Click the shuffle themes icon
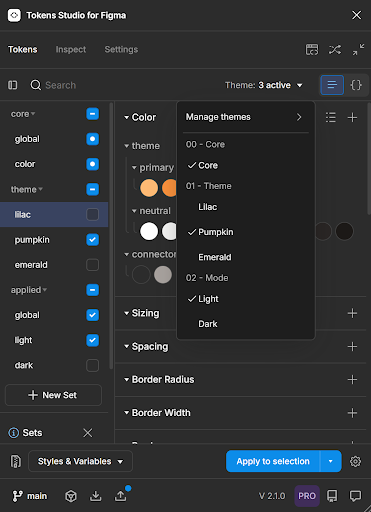Viewport: 371px width, 512px height. point(335,50)
